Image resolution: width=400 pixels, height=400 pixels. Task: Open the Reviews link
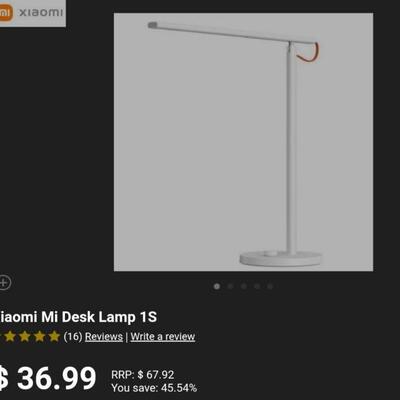tap(104, 337)
